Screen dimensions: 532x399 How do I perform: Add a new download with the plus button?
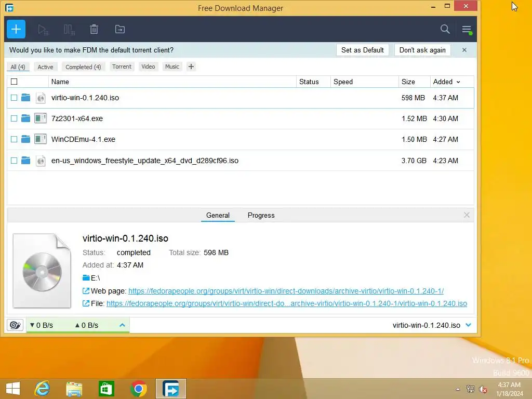(x=16, y=29)
